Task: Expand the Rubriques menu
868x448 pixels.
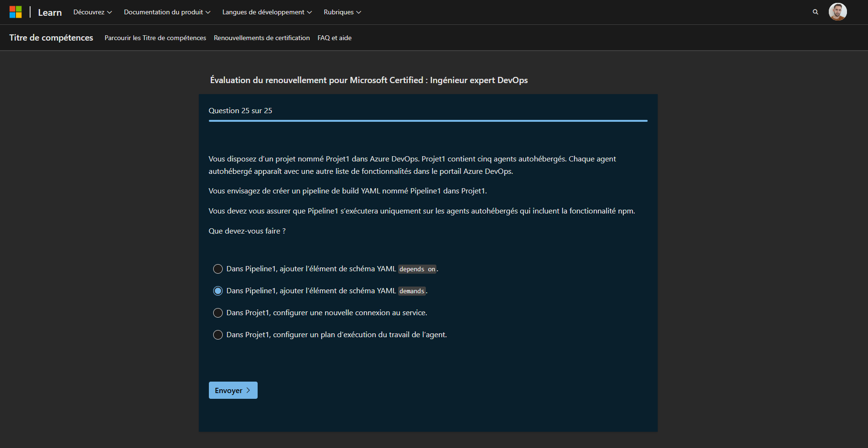Action: pos(342,12)
